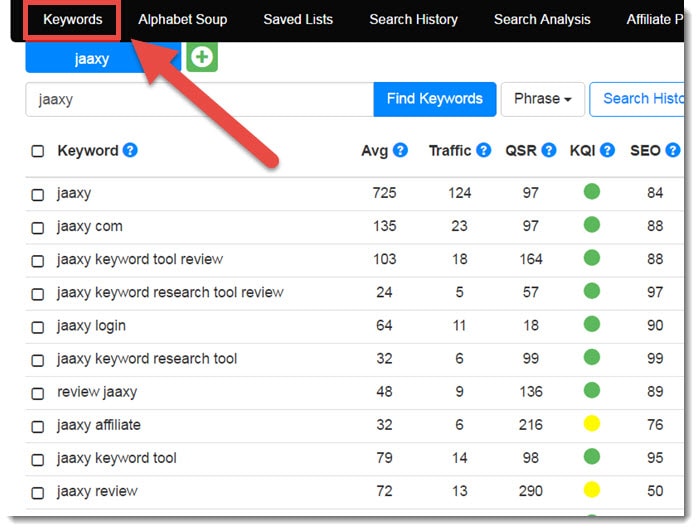
Task: Click the green KQI dot for jaaxy
Action: [592, 191]
